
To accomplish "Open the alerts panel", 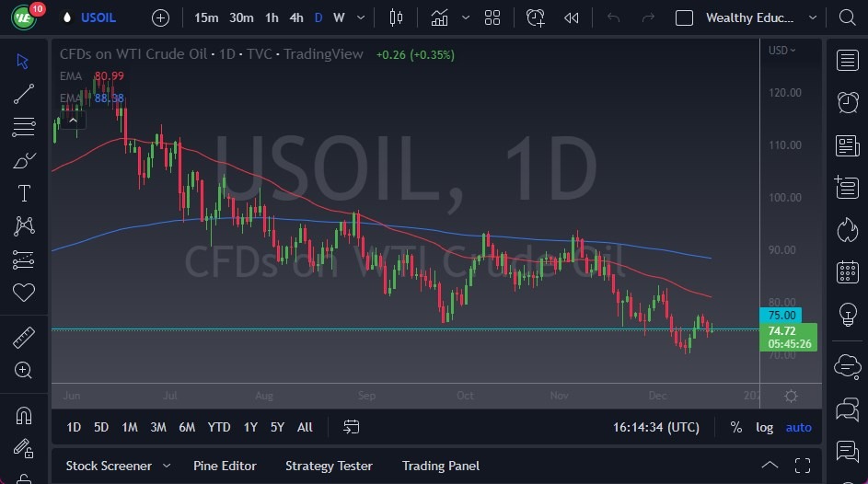I will click(848, 102).
